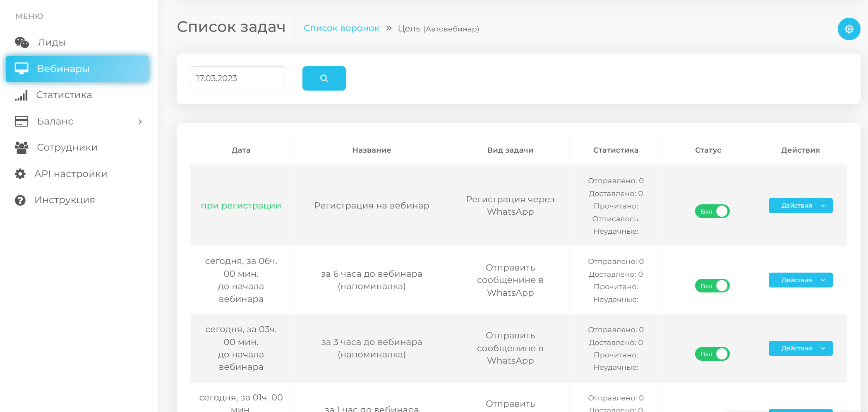The height and width of the screenshot is (412, 868).
Task: Click the Баланс credit card icon
Action: (x=22, y=121)
